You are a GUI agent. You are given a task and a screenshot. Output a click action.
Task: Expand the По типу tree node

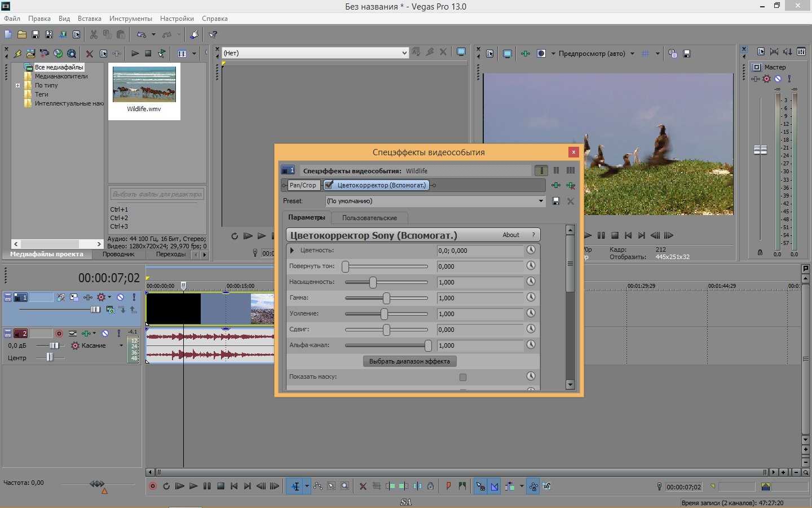(x=17, y=85)
